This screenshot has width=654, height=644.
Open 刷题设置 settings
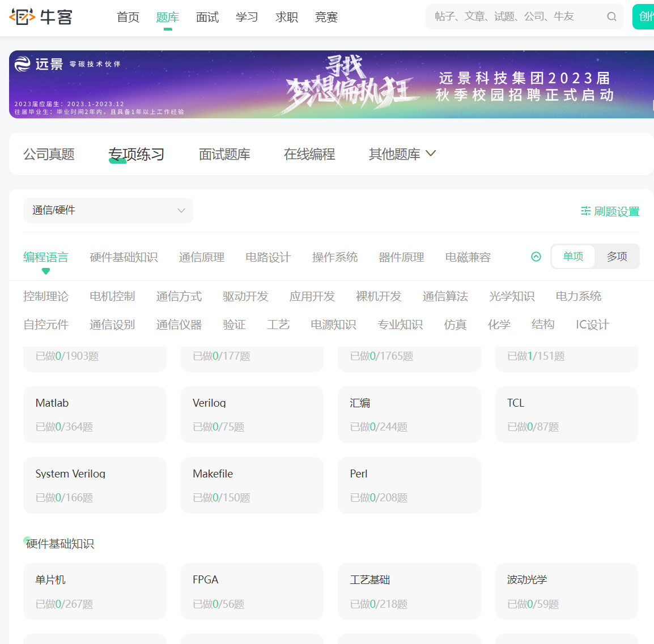tap(610, 211)
